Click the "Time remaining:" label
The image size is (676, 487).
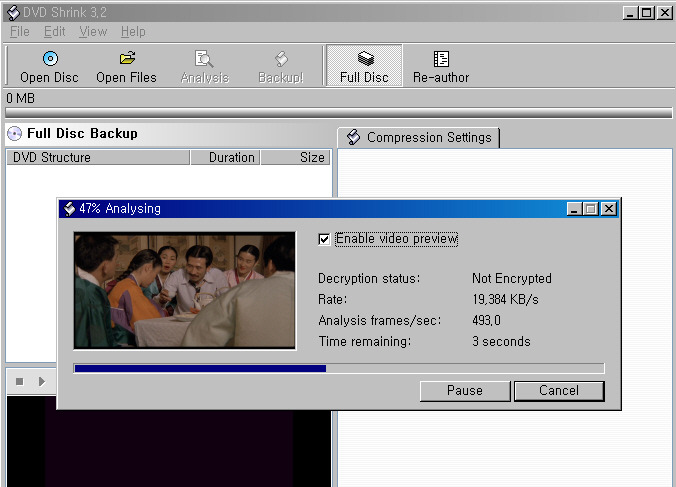click(365, 341)
